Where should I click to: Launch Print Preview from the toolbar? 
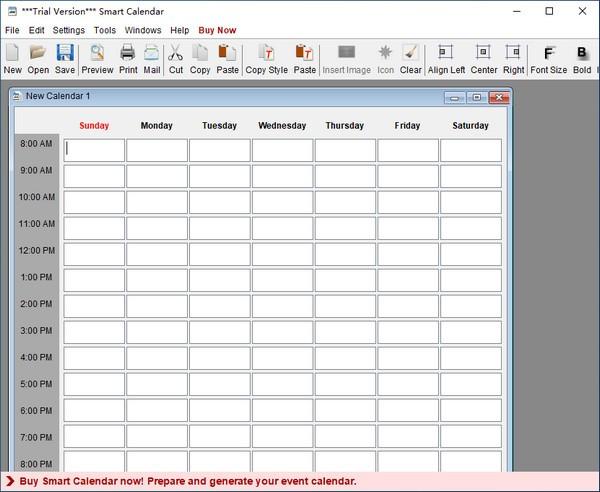[97, 58]
